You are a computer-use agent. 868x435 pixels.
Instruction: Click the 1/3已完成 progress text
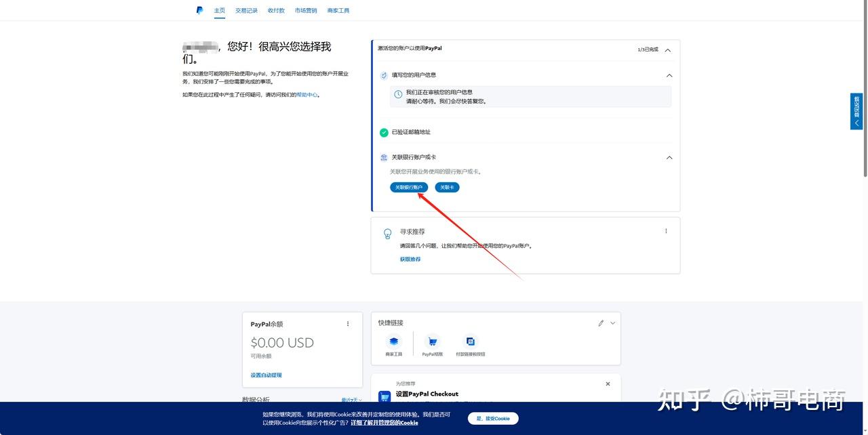648,50
